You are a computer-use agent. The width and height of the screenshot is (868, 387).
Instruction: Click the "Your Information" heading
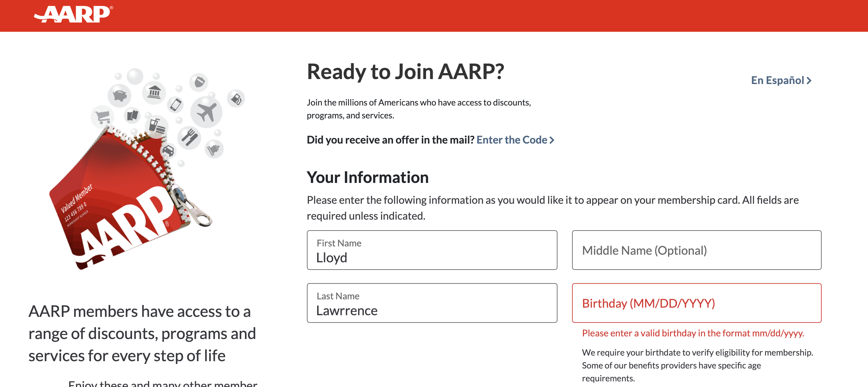point(367,177)
